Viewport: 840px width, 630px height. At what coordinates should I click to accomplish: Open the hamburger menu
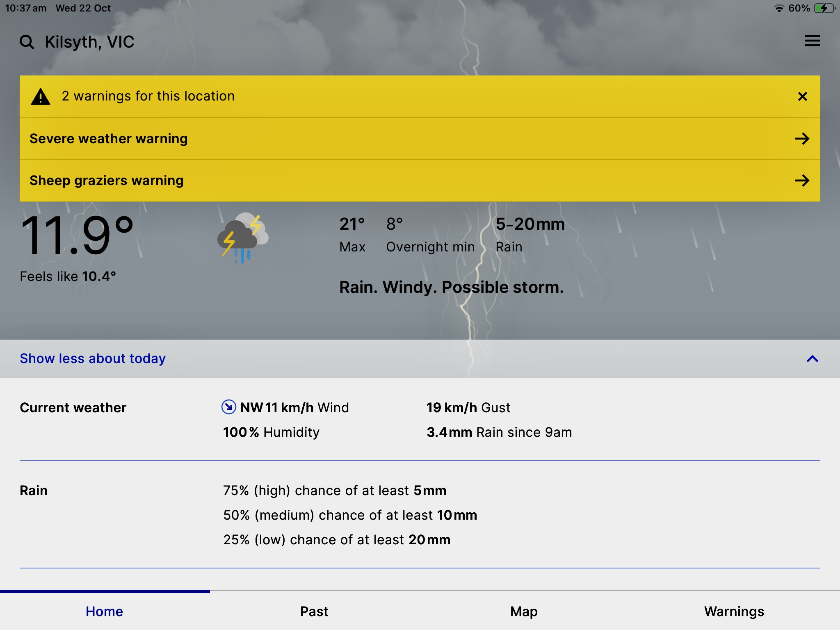(812, 41)
